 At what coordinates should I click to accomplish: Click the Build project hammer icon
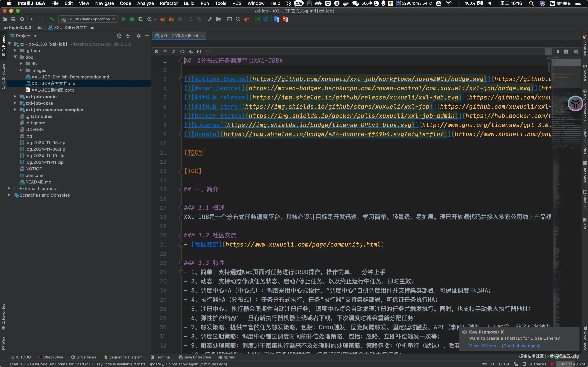point(52,19)
